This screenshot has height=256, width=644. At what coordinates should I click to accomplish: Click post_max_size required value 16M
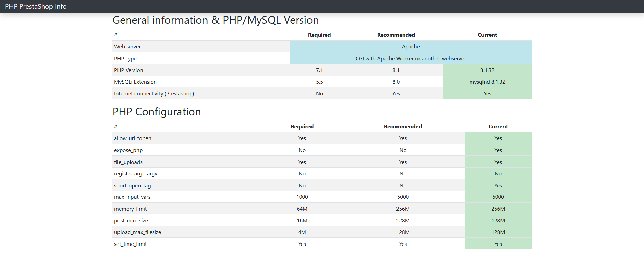click(x=302, y=221)
